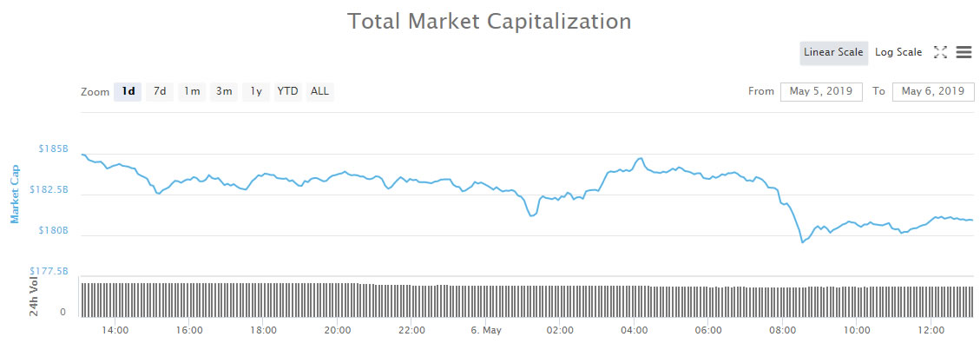Click the Market Cap axis label
Image resolution: width=980 pixels, height=350 pixels.
(x=15, y=194)
